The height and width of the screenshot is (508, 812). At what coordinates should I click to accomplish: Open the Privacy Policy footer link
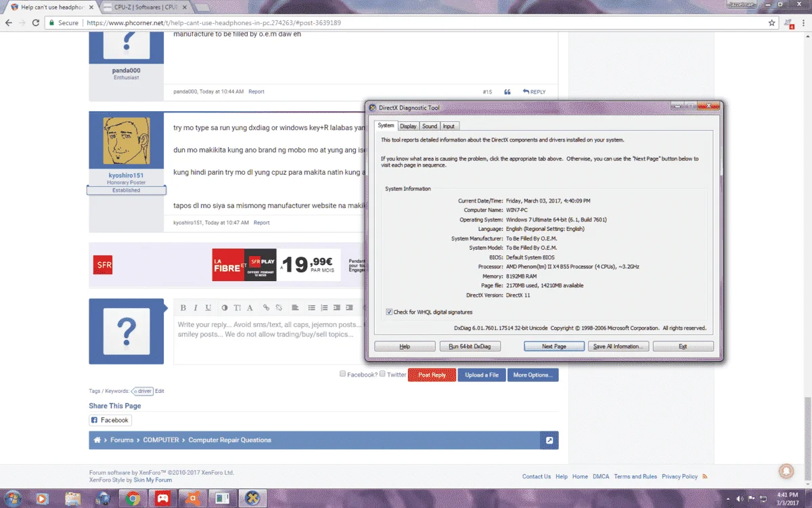[679, 476]
